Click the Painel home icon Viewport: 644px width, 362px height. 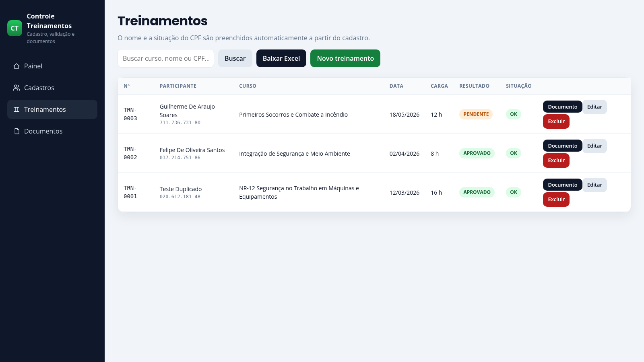(17, 66)
